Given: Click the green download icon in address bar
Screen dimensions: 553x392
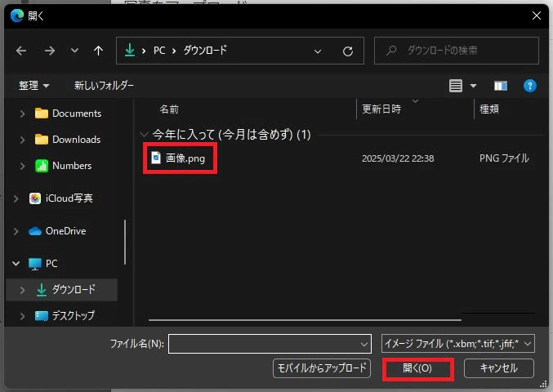Looking at the screenshot, I should coord(130,50).
